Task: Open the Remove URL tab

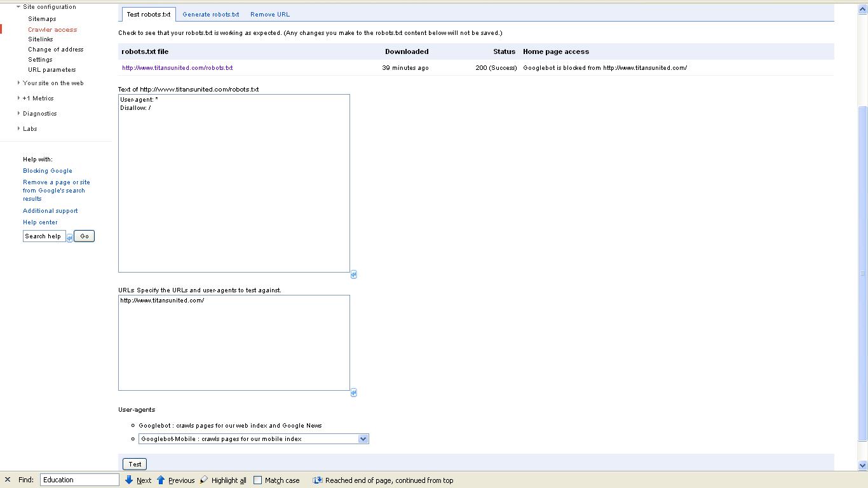Action: 269,14
